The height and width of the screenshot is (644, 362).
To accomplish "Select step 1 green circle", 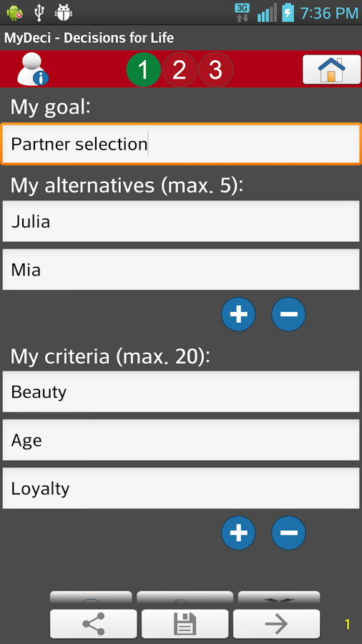I will coord(143,70).
